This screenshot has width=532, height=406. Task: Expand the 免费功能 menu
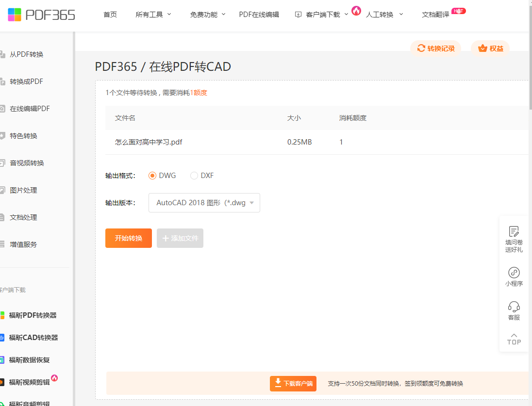tap(208, 15)
